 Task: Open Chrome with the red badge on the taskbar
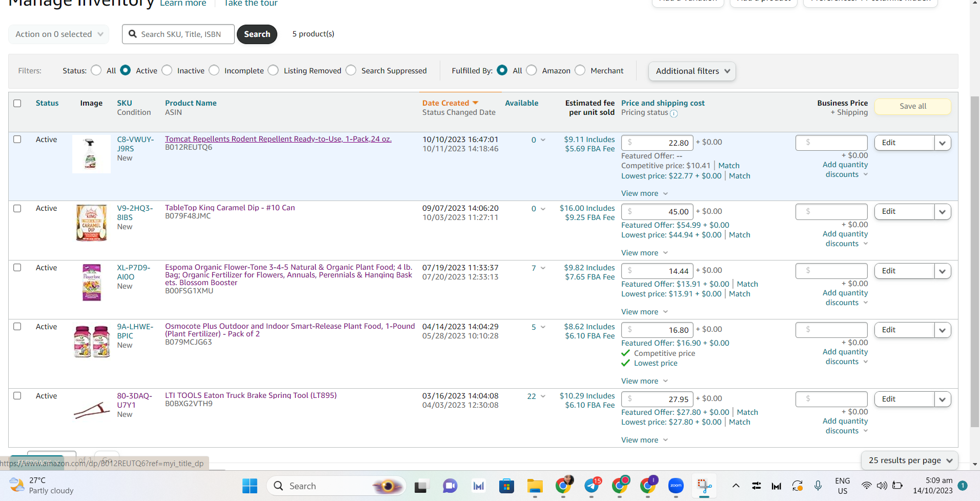point(621,485)
